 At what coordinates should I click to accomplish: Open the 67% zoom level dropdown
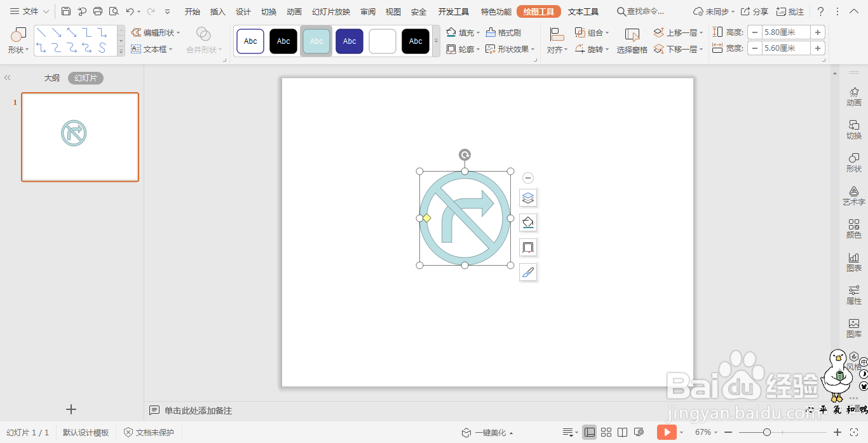(x=707, y=432)
